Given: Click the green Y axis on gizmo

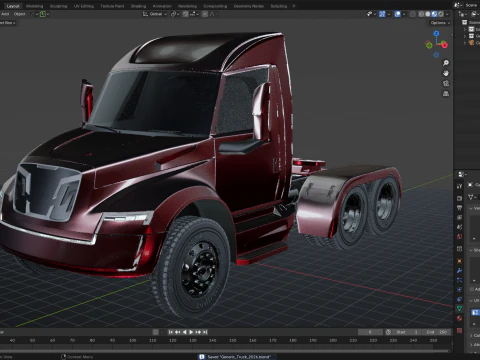Looking at the screenshot, I should [429, 45].
